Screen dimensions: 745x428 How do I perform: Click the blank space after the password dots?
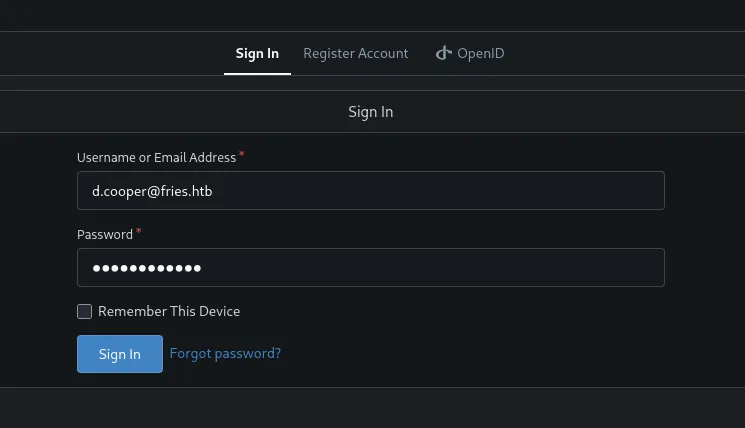[430, 268]
